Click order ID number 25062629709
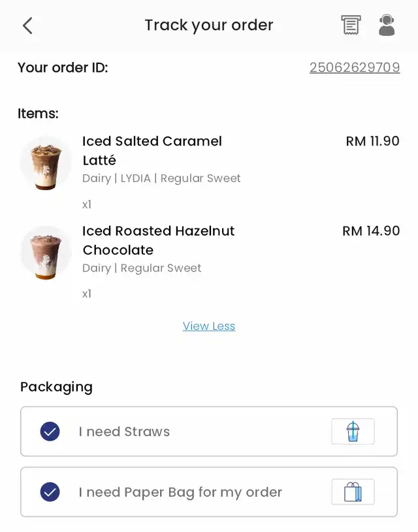 (355, 67)
